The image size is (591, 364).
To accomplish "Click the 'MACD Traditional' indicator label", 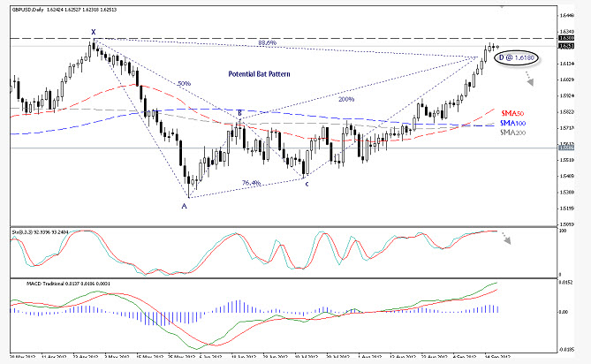I will 45,284.
